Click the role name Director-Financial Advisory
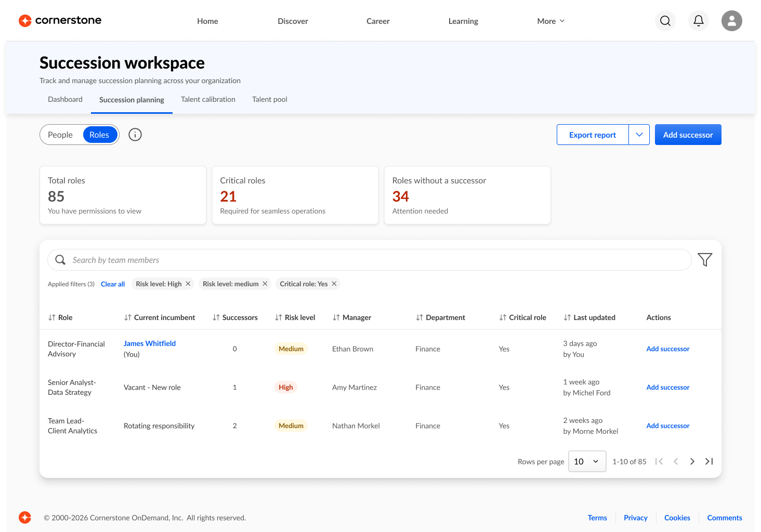Image resolution: width=761 pixels, height=532 pixels. pos(76,349)
